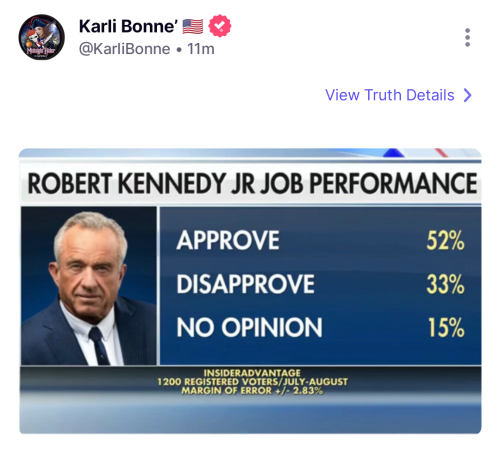Click the INSIDERADVANTAGE source caption
Viewport: 500px width, 453px height.
tap(252, 373)
